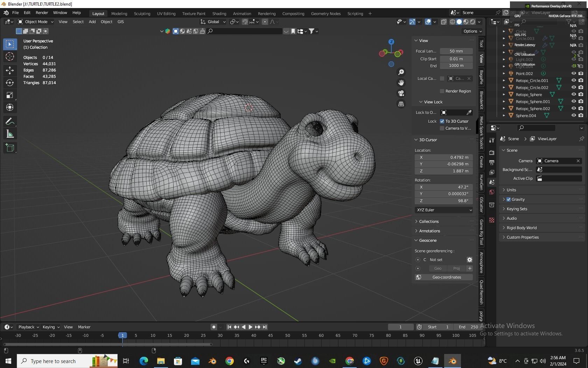Select the Transform tool
The width and height of the screenshot is (588, 368).
pyautogui.click(x=10, y=107)
